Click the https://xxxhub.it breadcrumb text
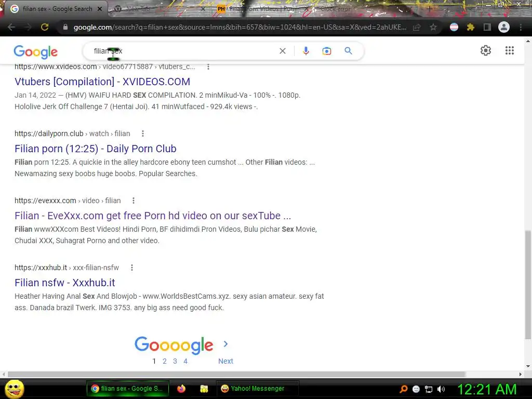The image size is (532, 399). [x=41, y=268]
